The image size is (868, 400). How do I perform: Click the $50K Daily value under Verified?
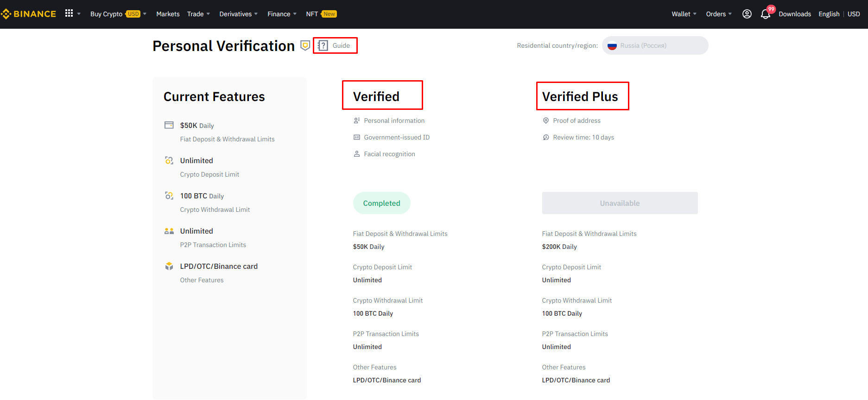[368, 247]
